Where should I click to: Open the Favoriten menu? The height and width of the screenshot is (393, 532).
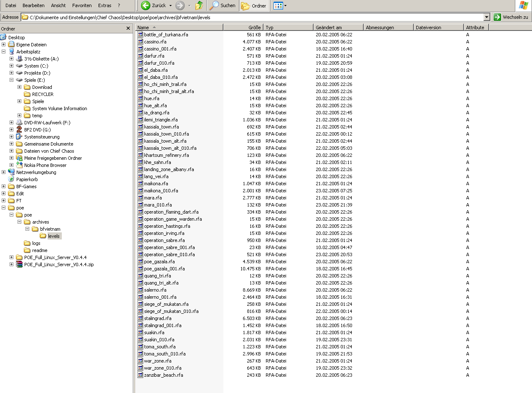coord(82,5)
